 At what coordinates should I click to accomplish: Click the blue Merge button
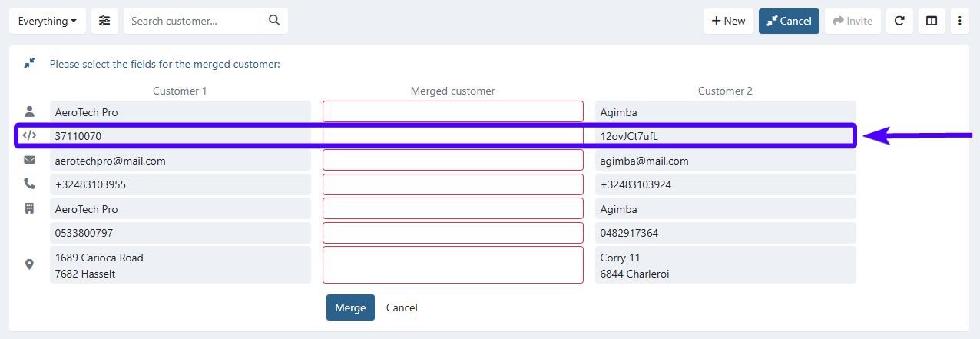click(x=350, y=307)
